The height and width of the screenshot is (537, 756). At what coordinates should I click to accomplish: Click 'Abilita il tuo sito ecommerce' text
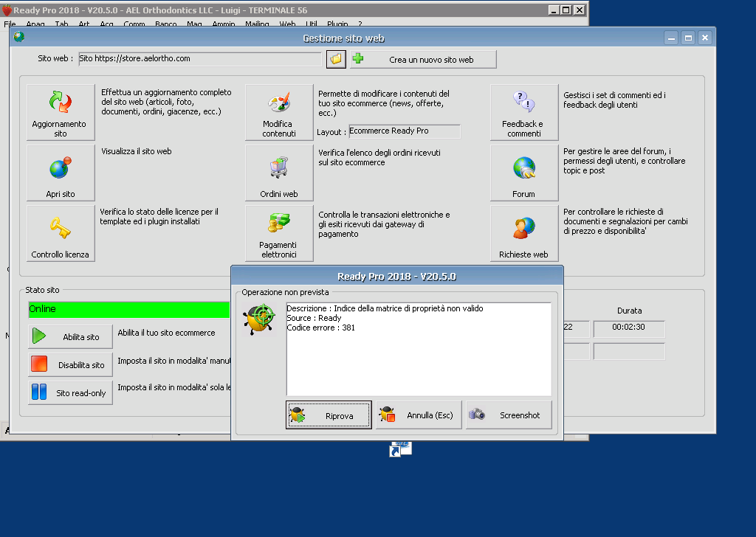(x=166, y=333)
